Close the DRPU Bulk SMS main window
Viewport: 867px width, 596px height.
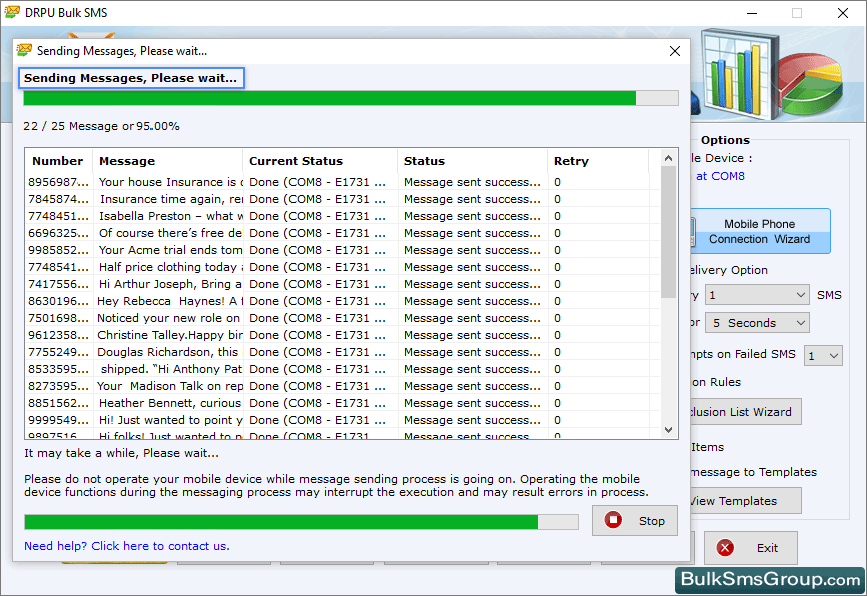[x=843, y=13]
